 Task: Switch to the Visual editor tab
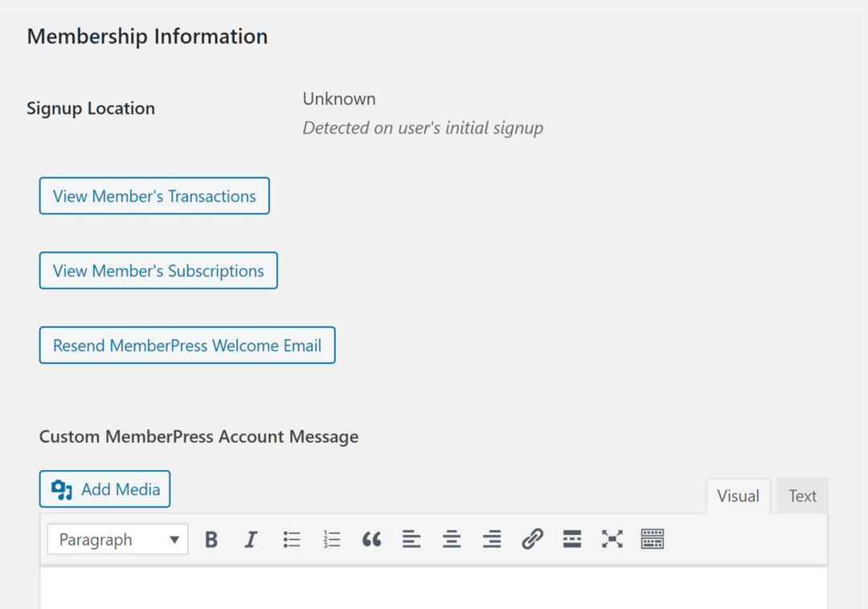738,496
